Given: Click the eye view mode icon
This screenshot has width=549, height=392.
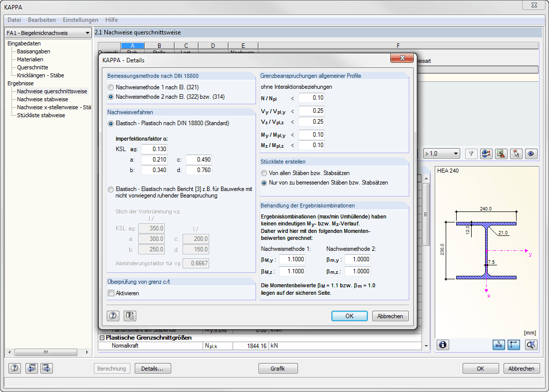Looking at the screenshot, I should click(532, 154).
